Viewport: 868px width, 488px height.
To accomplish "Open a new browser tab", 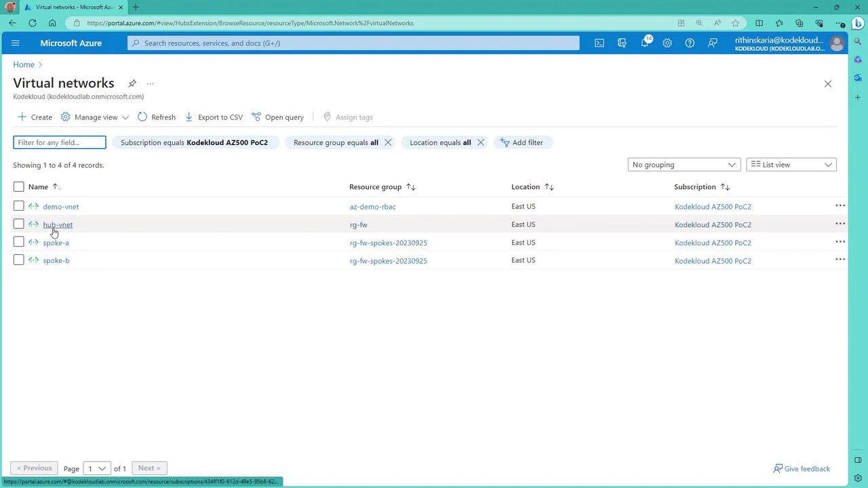I will [x=136, y=7].
